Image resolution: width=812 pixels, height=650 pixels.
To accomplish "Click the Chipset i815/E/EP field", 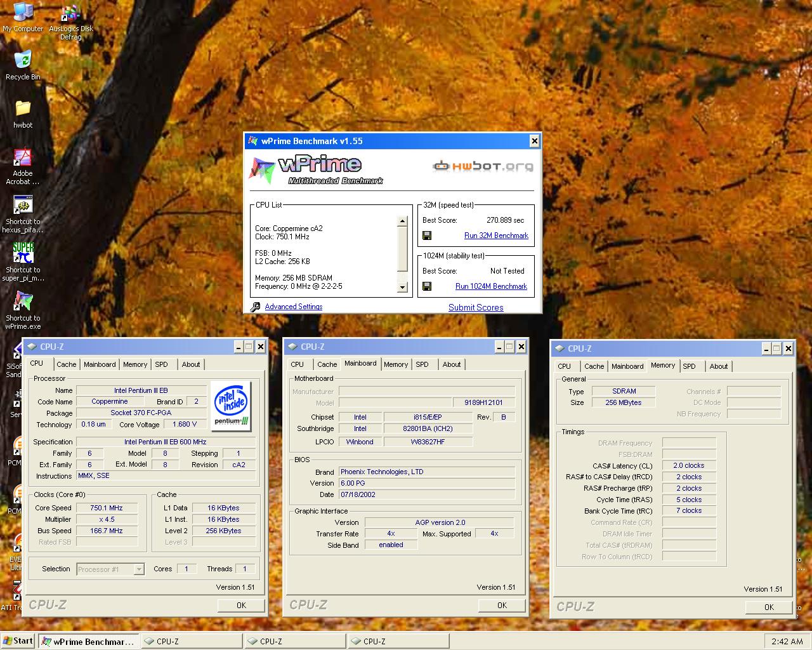I will pos(428,417).
